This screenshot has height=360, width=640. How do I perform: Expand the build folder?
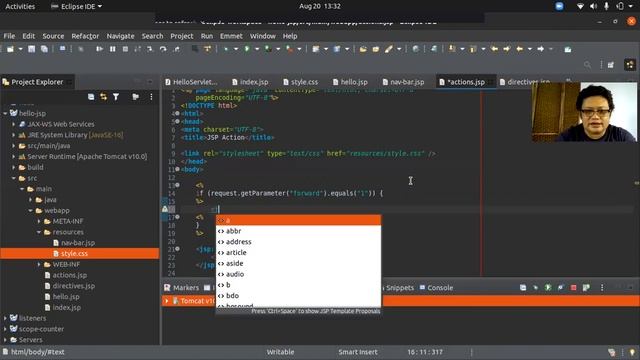pos(13,167)
